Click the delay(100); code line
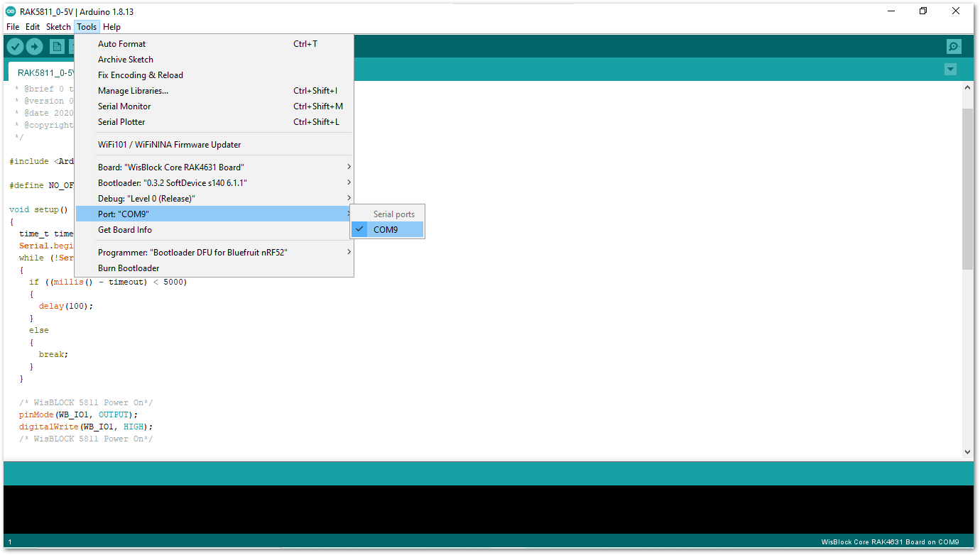The width and height of the screenshot is (980, 555). pyautogui.click(x=66, y=306)
